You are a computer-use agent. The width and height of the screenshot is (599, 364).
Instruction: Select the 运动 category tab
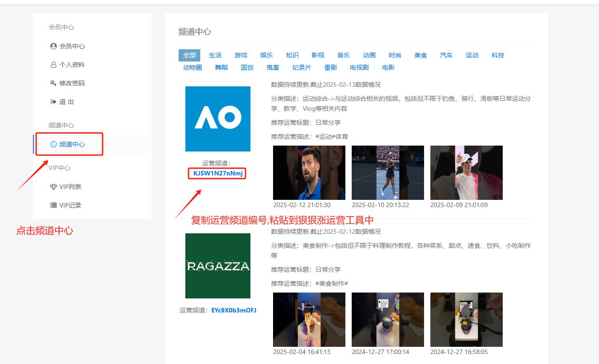click(472, 55)
